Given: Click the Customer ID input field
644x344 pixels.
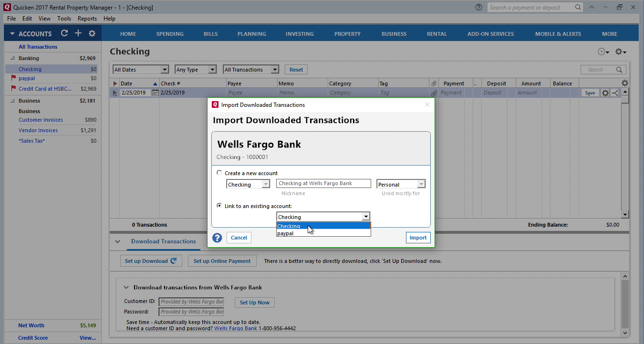Looking at the screenshot, I should coord(191,302).
